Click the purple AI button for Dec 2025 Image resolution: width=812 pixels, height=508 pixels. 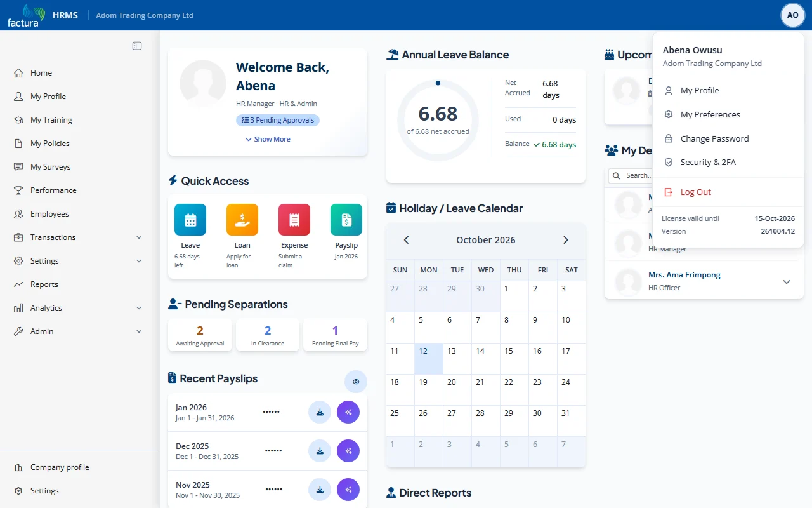click(x=348, y=451)
